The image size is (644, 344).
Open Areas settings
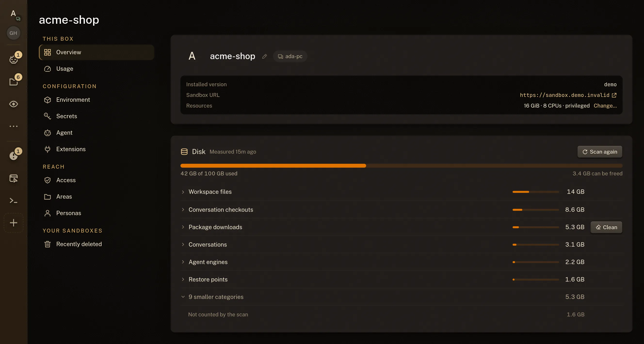point(97,197)
